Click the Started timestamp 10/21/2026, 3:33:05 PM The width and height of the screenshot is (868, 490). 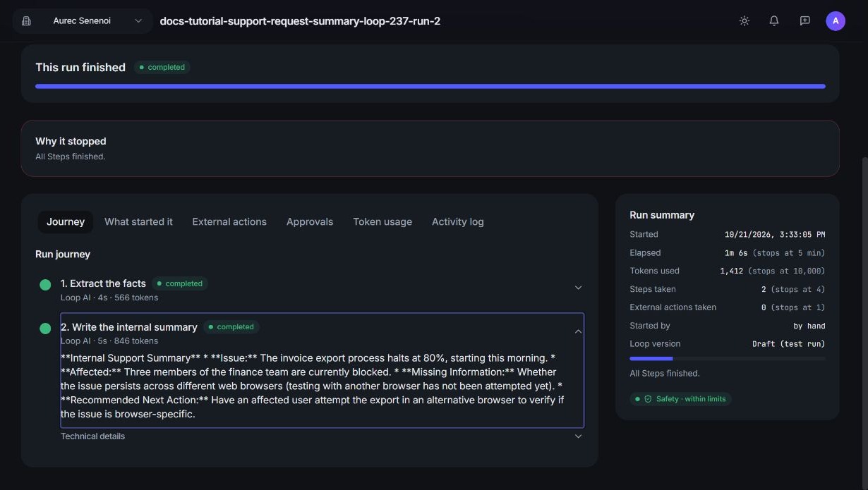coord(774,234)
